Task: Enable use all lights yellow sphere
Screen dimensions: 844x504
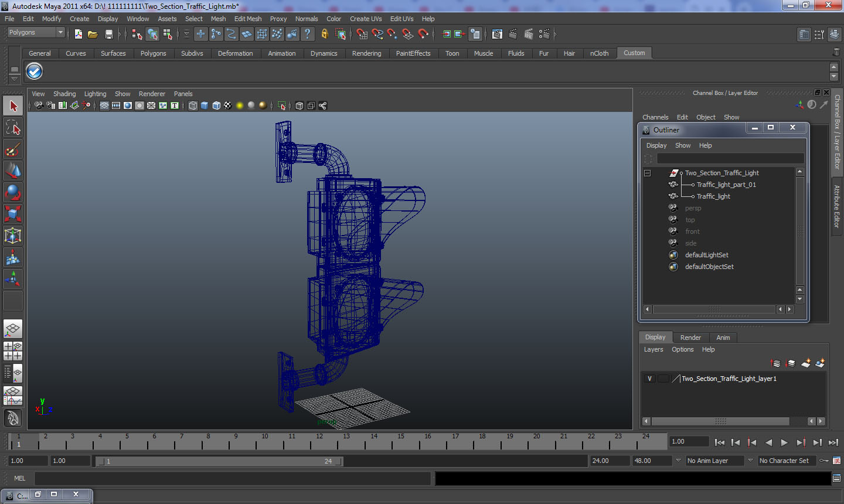Action: (240, 105)
